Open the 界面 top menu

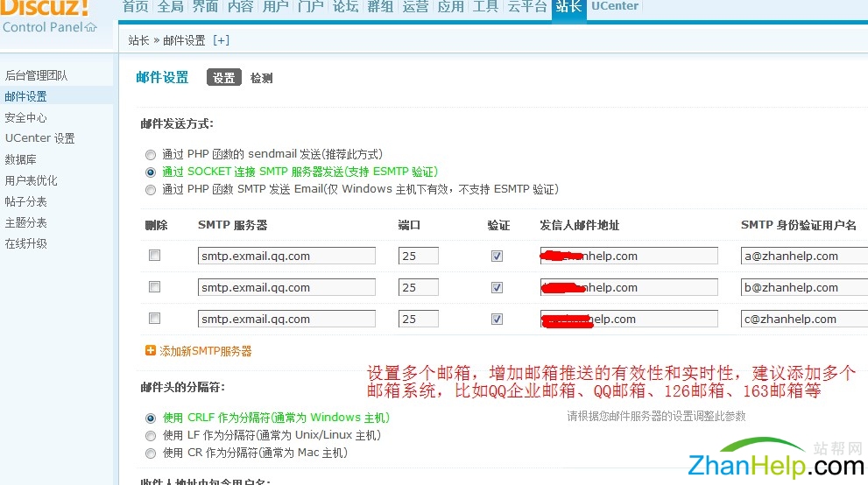pyautogui.click(x=205, y=6)
